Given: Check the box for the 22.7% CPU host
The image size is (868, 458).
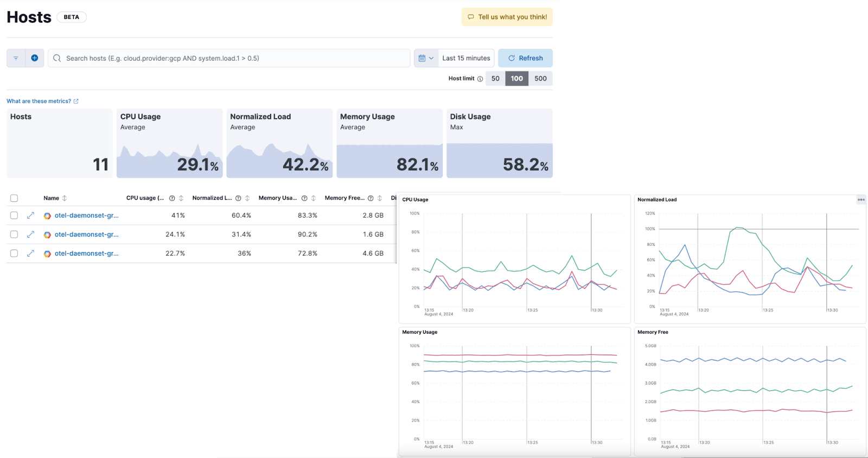Looking at the screenshot, I should pyautogui.click(x=14, y=253).
